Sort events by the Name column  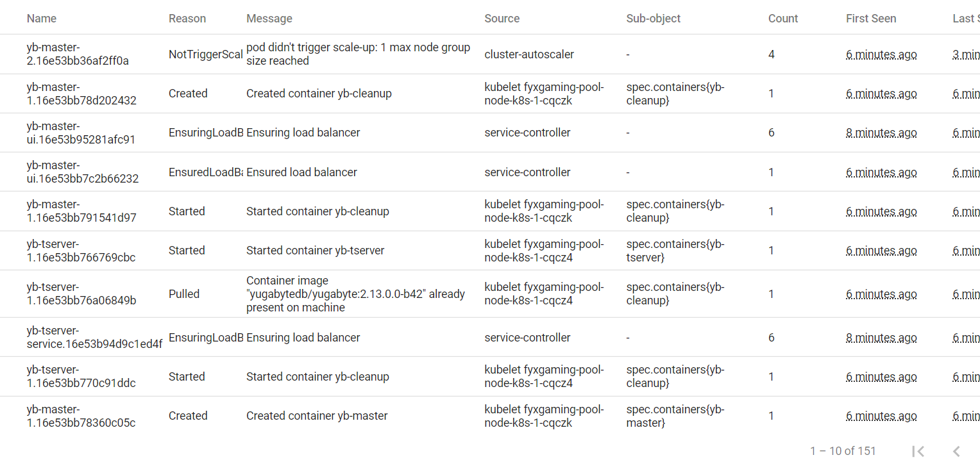pyautogui.click(x=42, y=19)
